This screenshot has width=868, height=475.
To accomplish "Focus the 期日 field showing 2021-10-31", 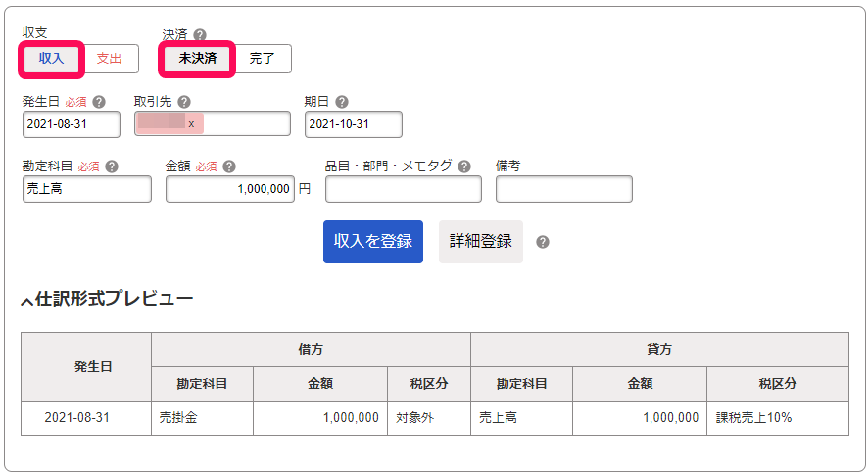I will (x=354, y=124).
